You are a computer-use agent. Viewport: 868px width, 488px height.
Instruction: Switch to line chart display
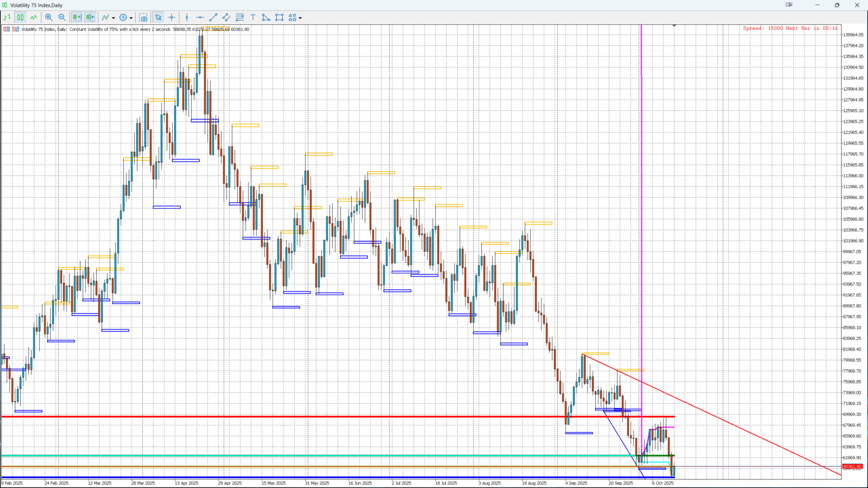click(x=34, y=18)
